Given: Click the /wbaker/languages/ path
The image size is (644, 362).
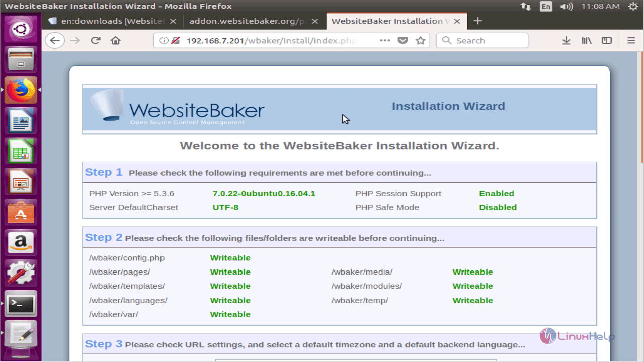Looking at the screenshot, I should point(128,300).
